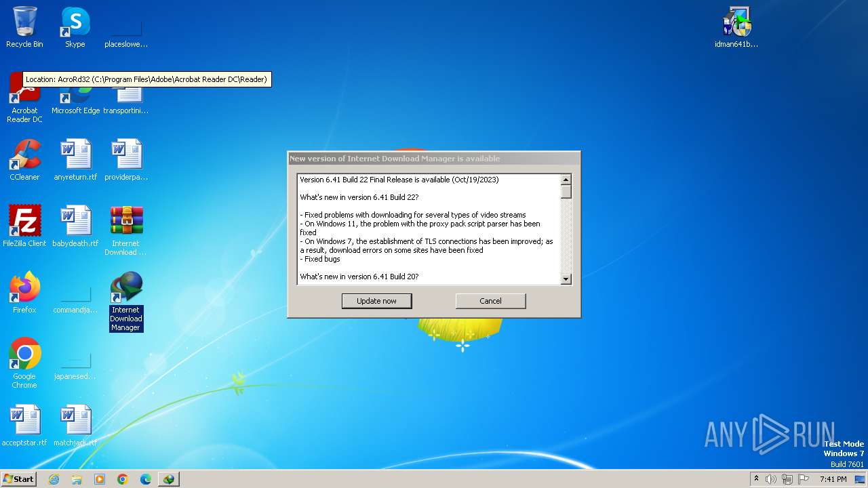
Task: Click the Show Desktop button
Action: coord(860,479)
